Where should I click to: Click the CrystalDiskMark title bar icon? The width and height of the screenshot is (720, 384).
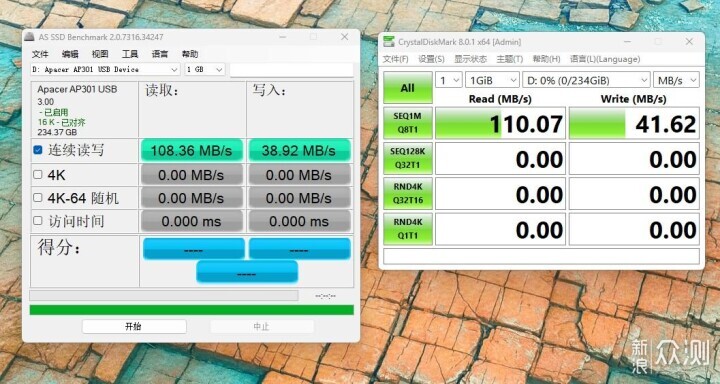click(389, 42)
